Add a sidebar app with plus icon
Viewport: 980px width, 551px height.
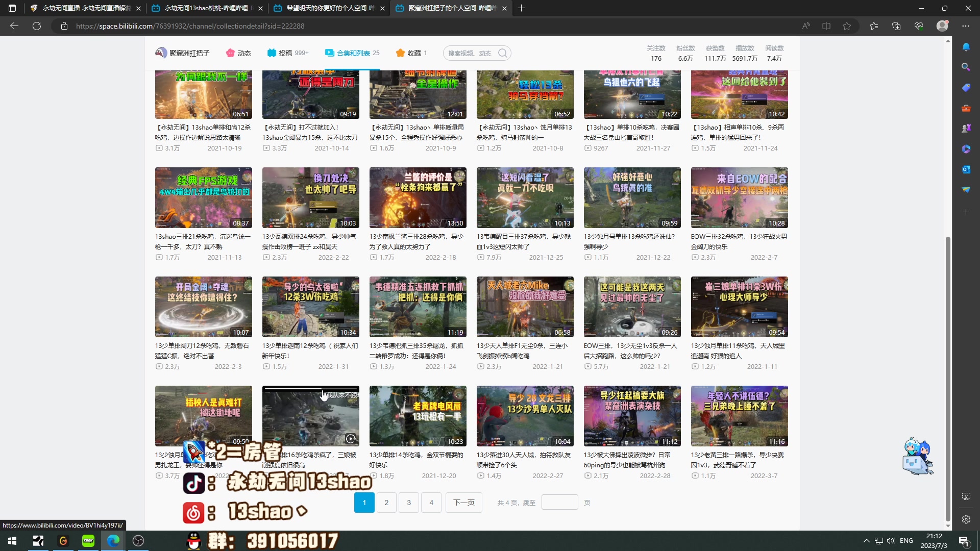966,212
